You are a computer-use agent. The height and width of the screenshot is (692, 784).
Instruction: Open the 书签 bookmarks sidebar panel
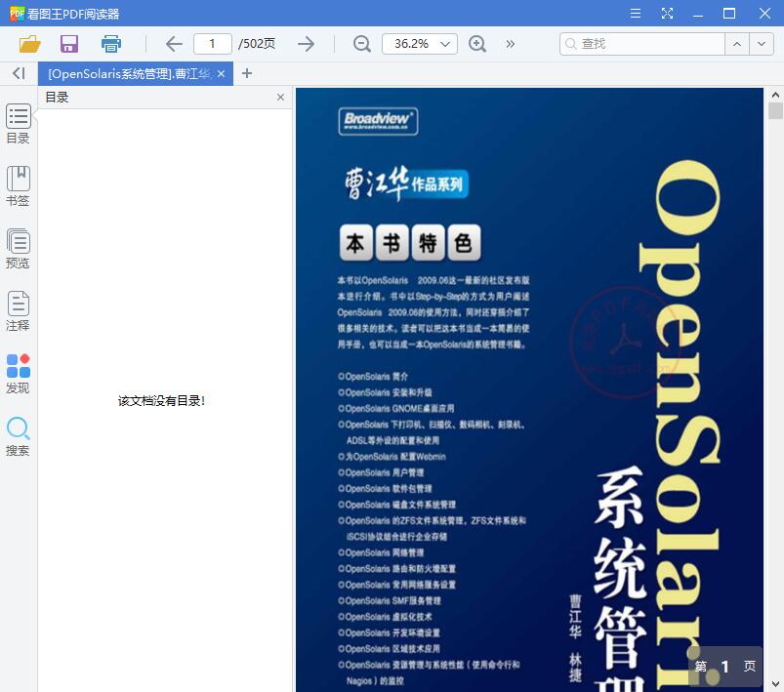tap(18, 186)
